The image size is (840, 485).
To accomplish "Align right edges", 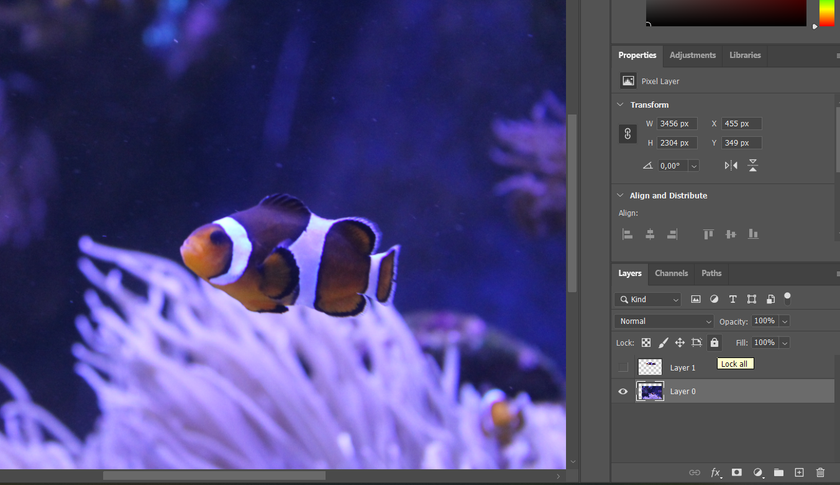I will 672,234.
